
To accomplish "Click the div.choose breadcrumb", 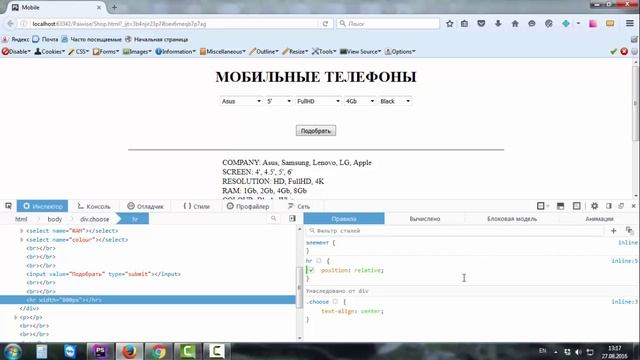I will point(94,219).
